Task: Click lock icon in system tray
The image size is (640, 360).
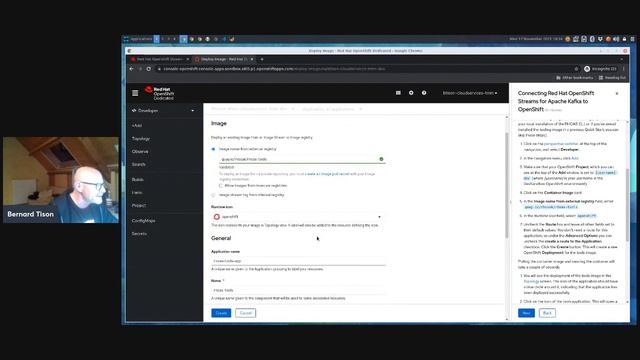Action: (x=624, y=39)
